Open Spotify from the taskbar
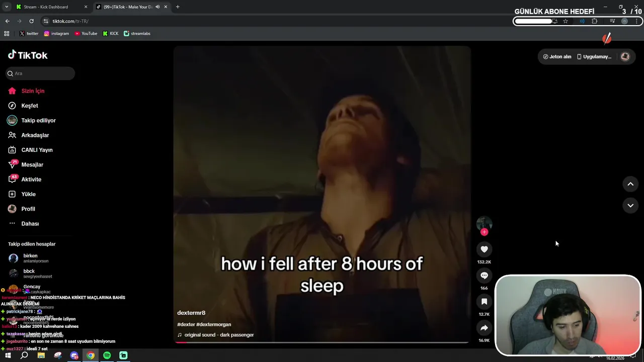The height and width of the screenshot is (362, 644). pyautogui.click(x=107, y=355)
